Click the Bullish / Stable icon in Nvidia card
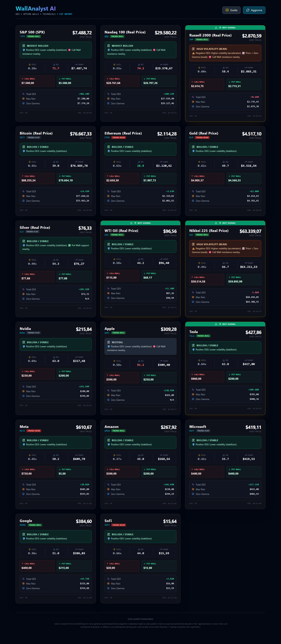This screenshot has width=281, height=644. coord(24,342)
